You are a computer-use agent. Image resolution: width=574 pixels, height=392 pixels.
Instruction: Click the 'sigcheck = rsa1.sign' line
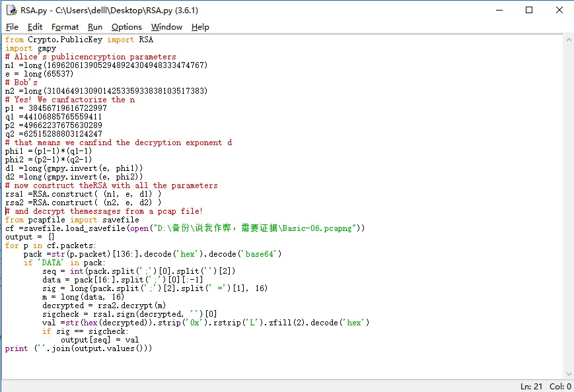(129, 314)
